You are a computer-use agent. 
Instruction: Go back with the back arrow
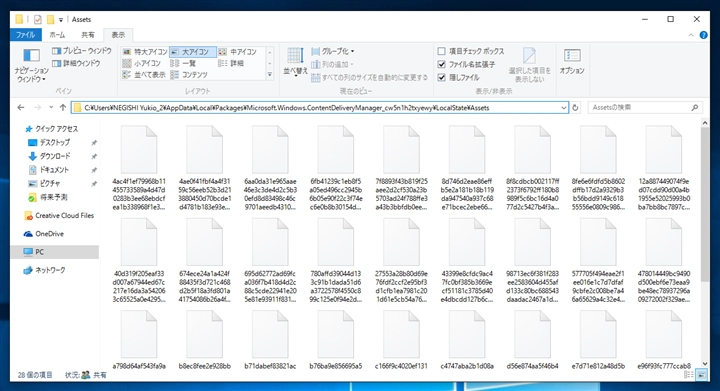(21, 107)
